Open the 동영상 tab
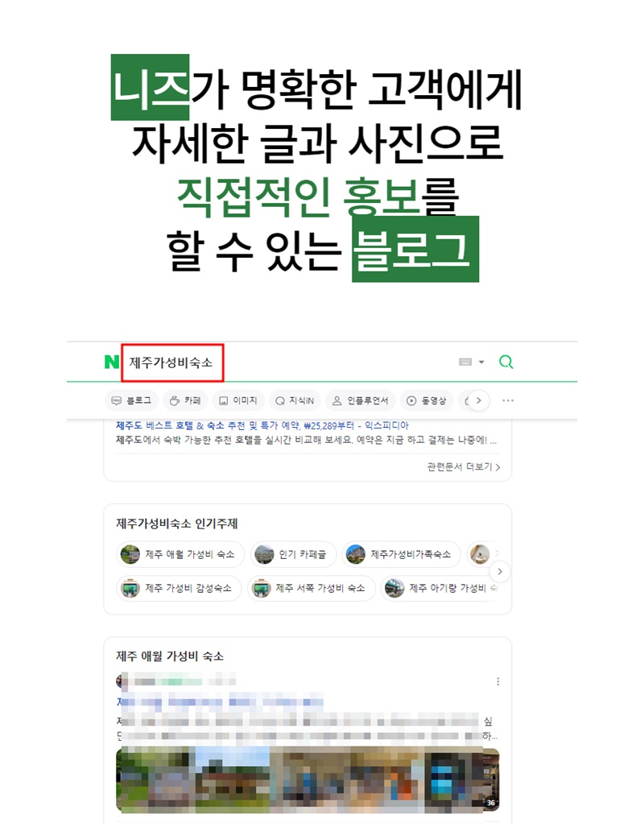Image resolution: width=644 pixels, height=824 pixels. 427,400
